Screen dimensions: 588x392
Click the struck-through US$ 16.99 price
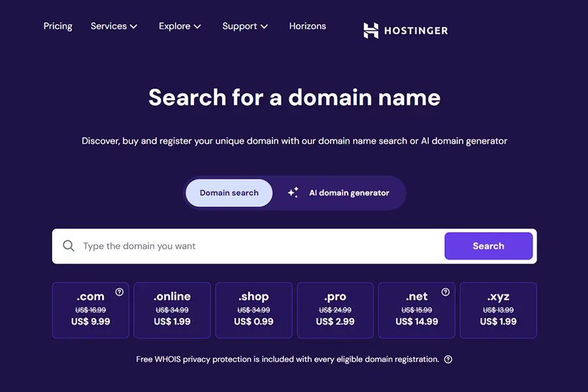click(x=91, y=310)
